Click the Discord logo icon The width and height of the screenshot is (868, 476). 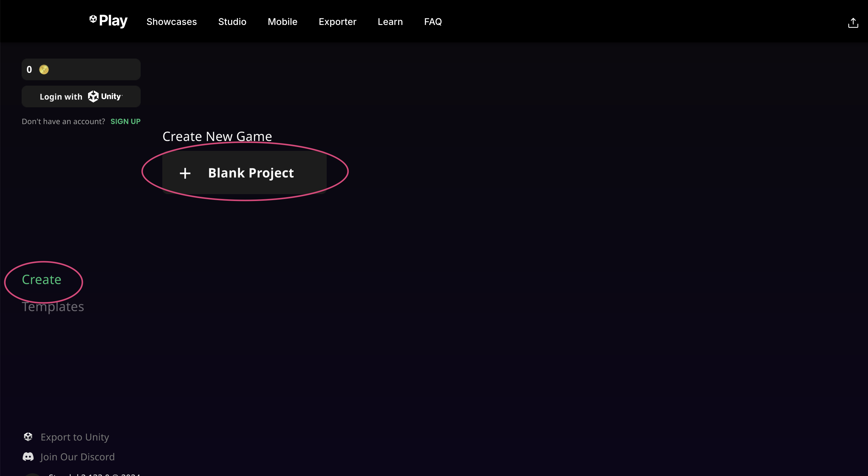tap(28, 456)
